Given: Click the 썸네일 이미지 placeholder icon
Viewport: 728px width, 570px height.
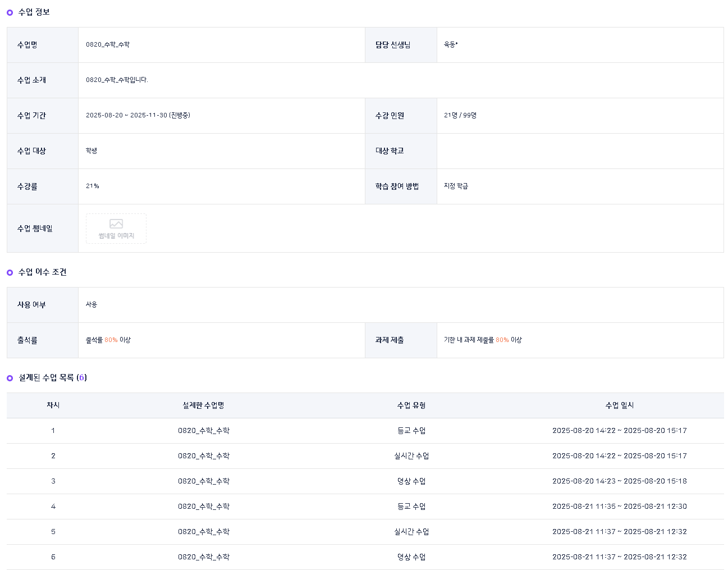Looking at the screenshot, I should [x=116, y=224].
